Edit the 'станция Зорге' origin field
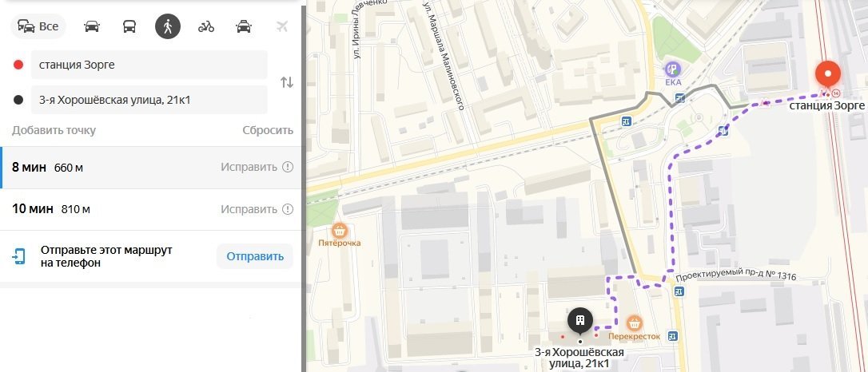This screenshot has width=868, height=372. pyautogui.click(x=148, y=65)
